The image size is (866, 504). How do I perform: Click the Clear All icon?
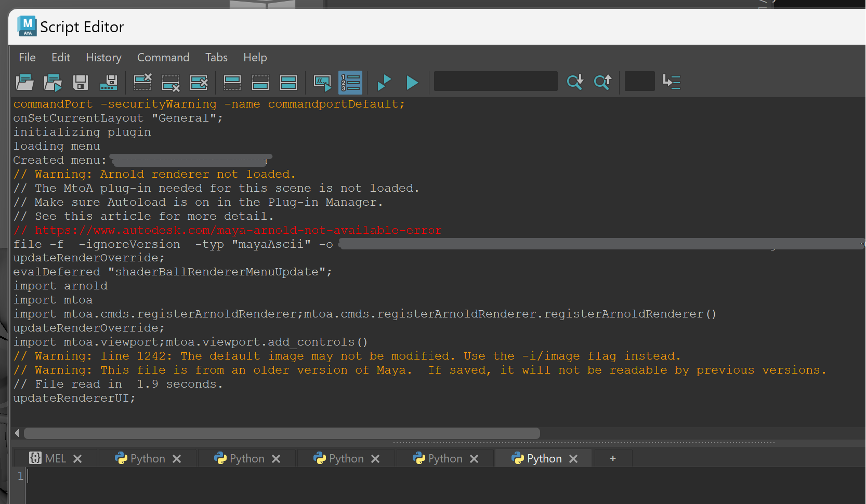click(x=199, y=82)
